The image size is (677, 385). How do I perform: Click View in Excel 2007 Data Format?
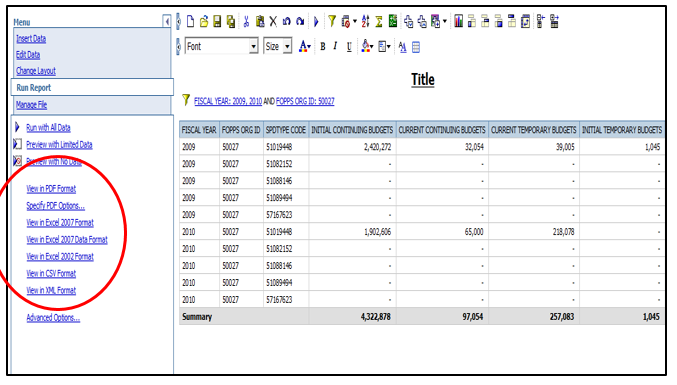pos(66,240)
